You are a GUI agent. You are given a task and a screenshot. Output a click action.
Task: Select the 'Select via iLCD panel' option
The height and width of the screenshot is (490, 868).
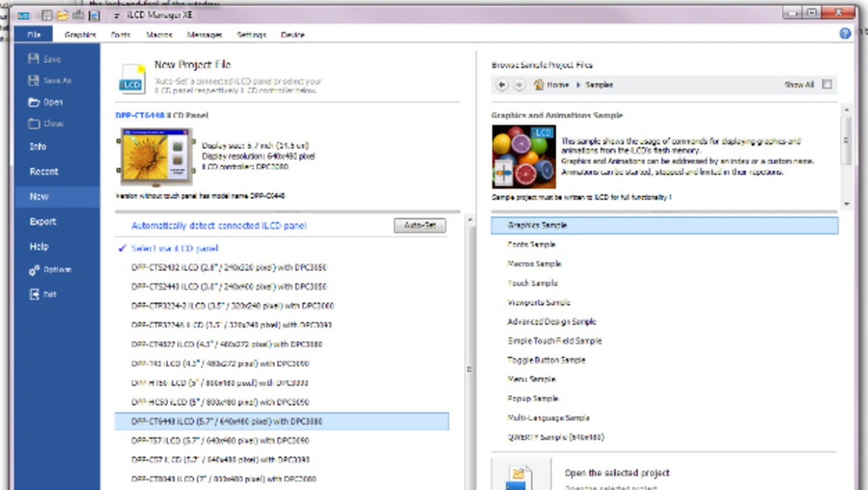(174, 248)
